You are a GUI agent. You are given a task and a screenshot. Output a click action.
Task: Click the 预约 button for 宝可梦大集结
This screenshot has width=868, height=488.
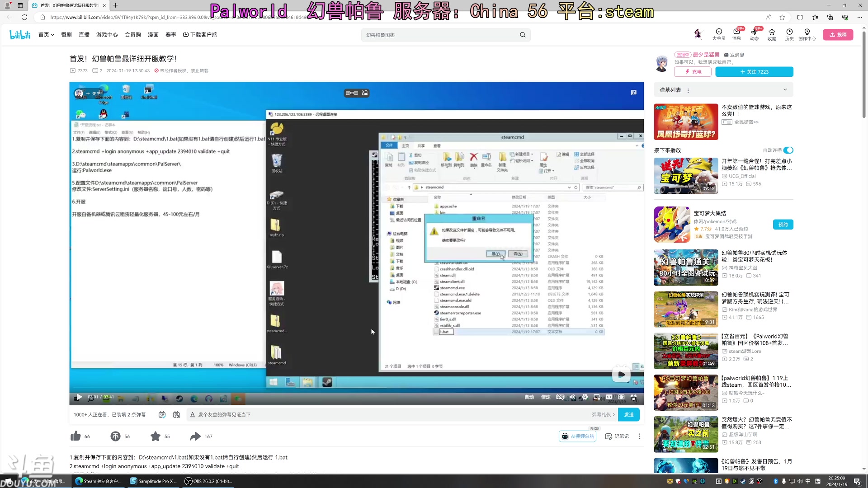pyautogui.click(x=783, y=225)
